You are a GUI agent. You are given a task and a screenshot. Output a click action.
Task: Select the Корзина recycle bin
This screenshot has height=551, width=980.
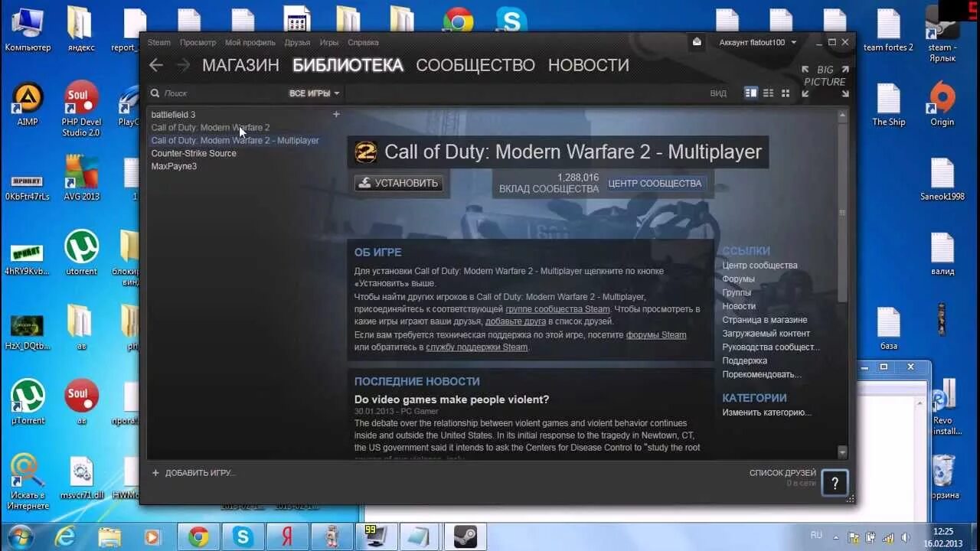[x=944, y=477]
